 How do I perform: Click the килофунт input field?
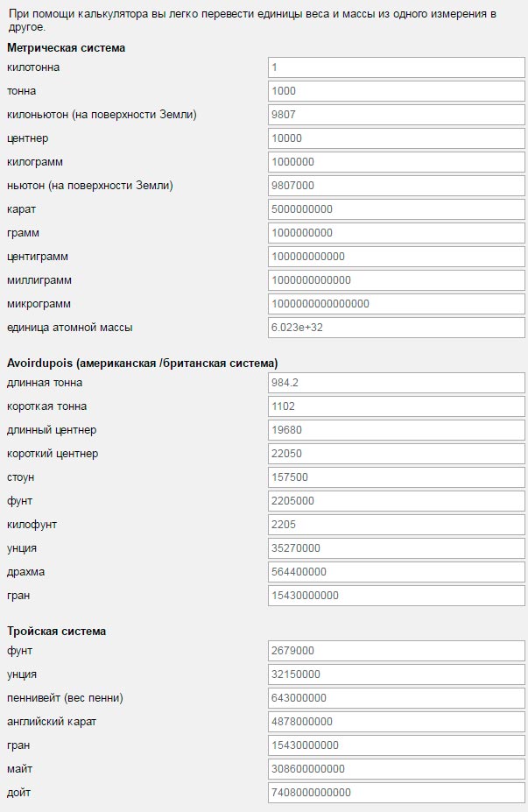397,525
